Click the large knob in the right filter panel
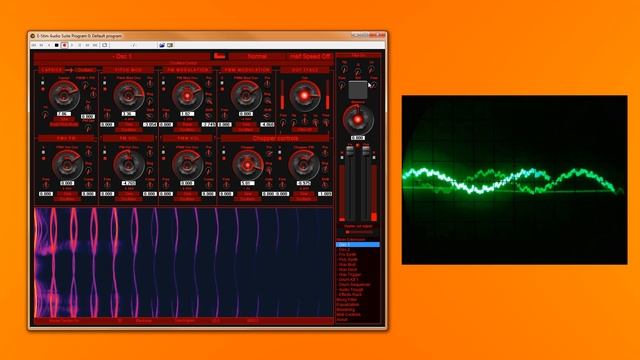Image resolution: width=640 pixels, height=360 pixels. tap(358, 120)
